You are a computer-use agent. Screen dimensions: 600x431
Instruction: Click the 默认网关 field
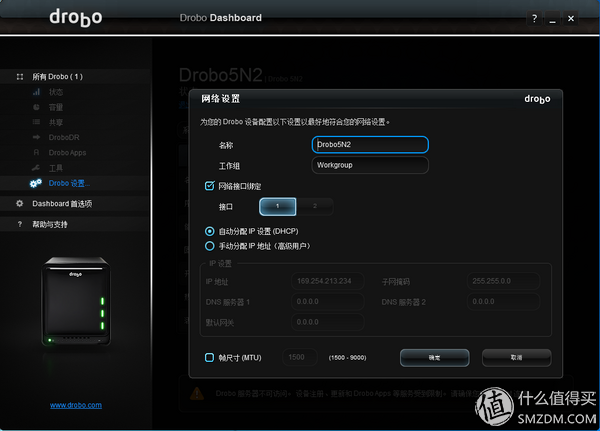pyautogui.click(x=328, y=322)
